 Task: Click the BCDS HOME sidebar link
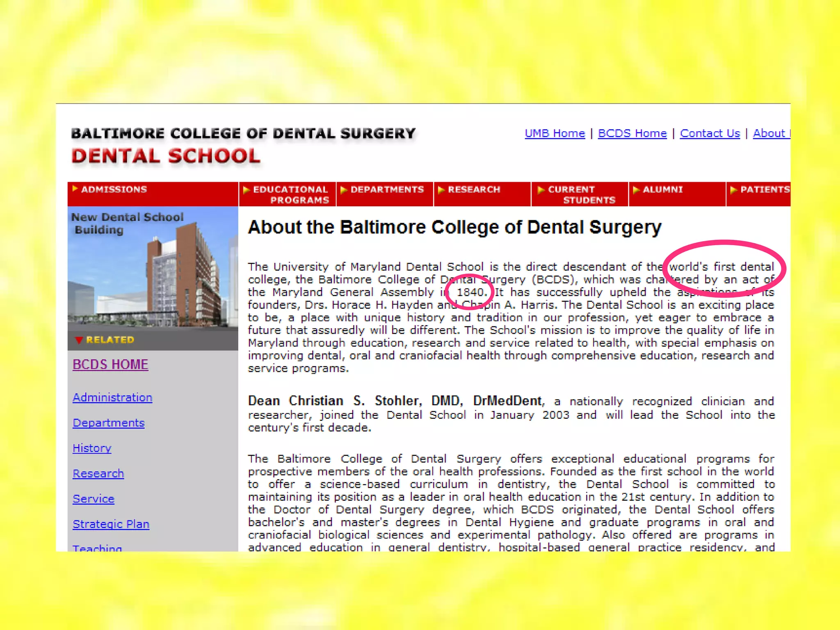(110, 364)
